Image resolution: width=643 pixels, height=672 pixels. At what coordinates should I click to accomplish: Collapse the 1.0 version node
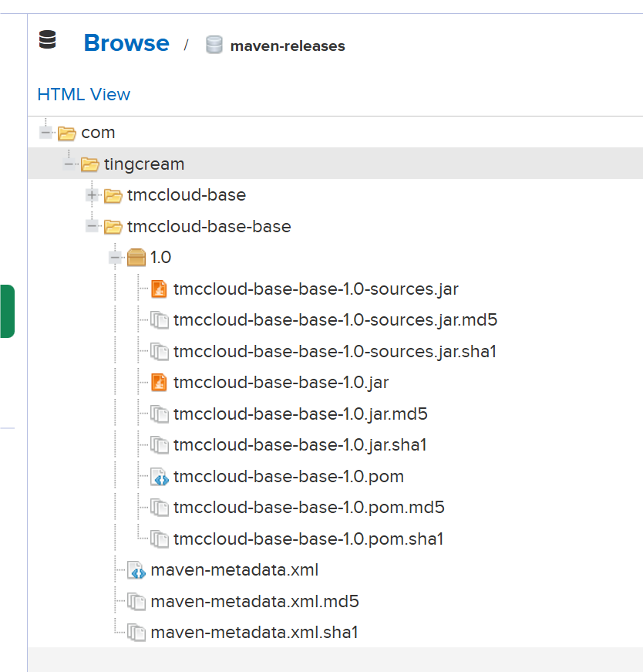point(116,257)
